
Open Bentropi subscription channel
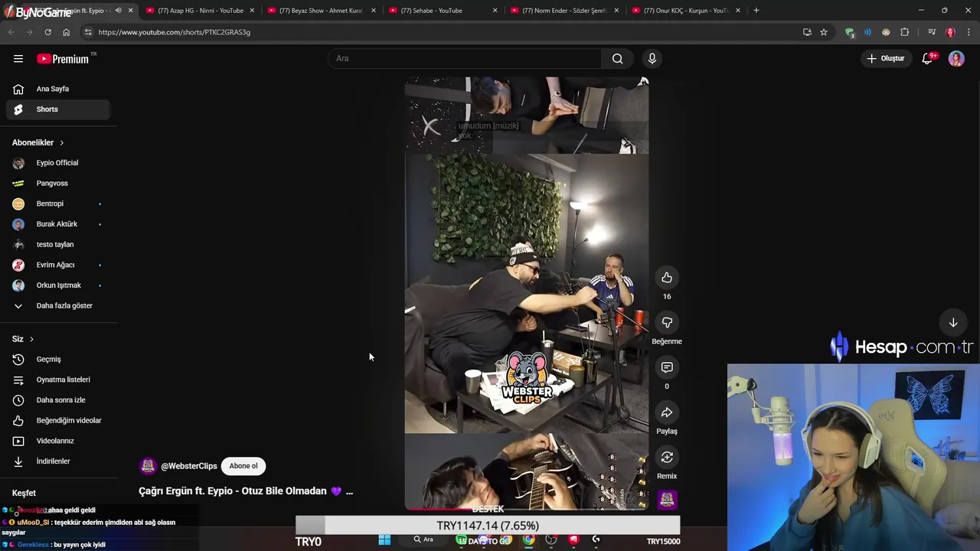[58, 204]
